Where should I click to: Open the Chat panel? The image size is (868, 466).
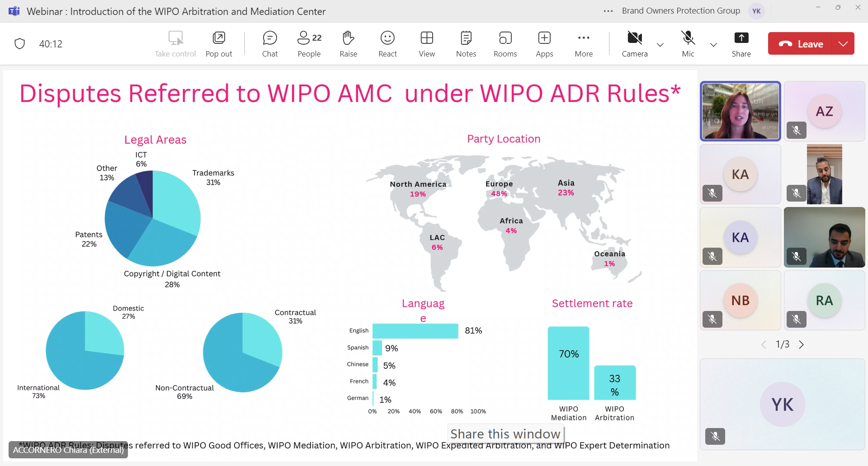pyautogui.click(x=270, y=44)
